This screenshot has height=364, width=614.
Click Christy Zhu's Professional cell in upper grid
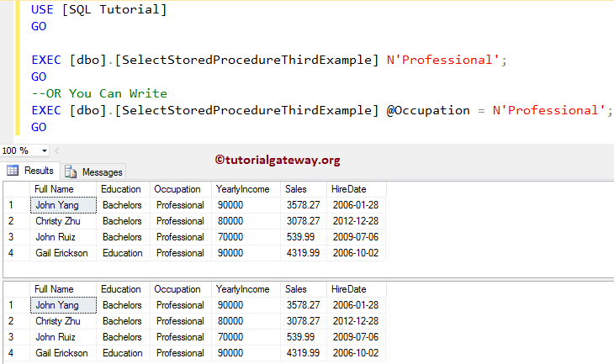click(181, 221)
